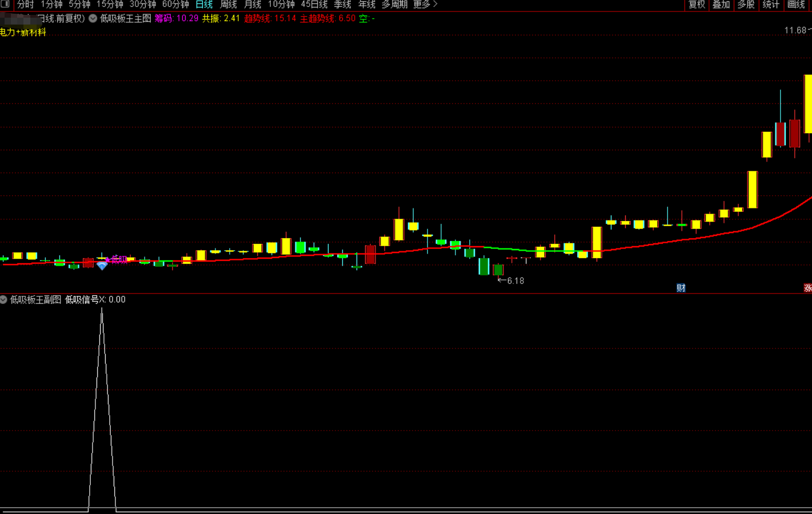This screenshot has height=514, width=812.
Task: Click the blue 财 marker on the chart
Action: [681, 288]
